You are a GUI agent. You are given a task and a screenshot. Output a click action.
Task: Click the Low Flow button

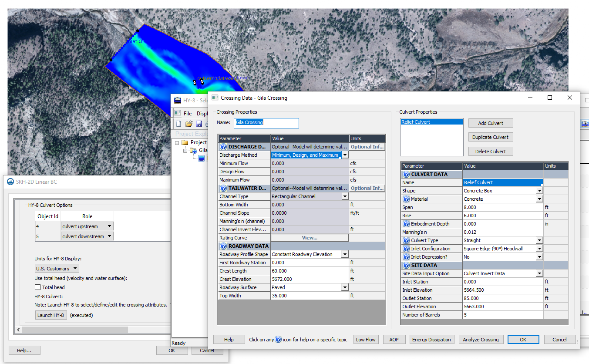pyautogui.click(x=366, y=340)
